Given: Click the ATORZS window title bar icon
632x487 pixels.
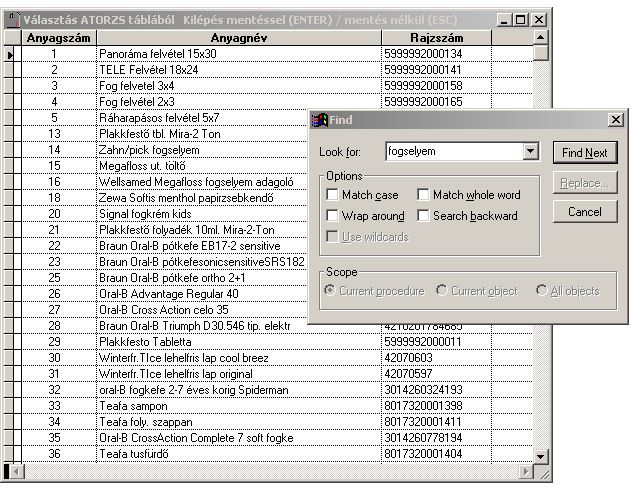Looking at the screenshot, I should (13, 20).
